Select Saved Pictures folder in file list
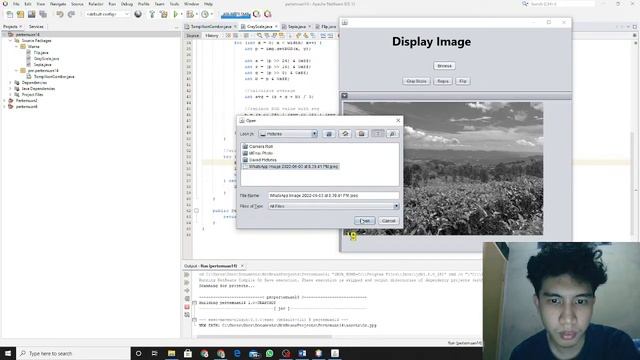 click(x=259, y=160)
